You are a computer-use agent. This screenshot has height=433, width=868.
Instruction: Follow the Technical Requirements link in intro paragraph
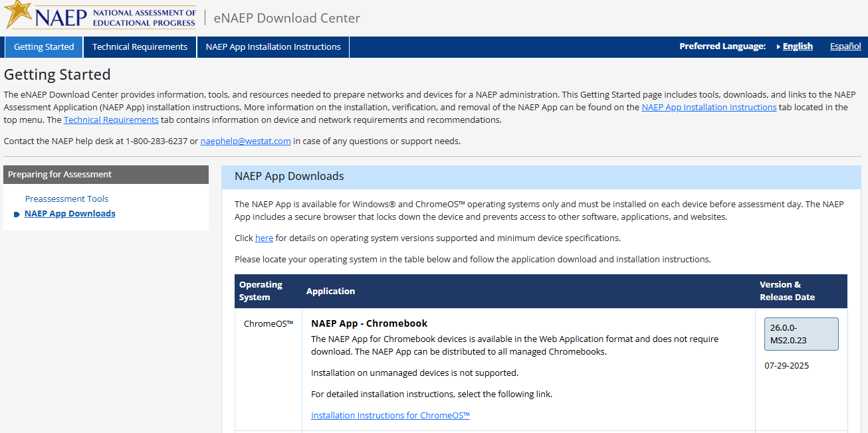tap(111, 120)
